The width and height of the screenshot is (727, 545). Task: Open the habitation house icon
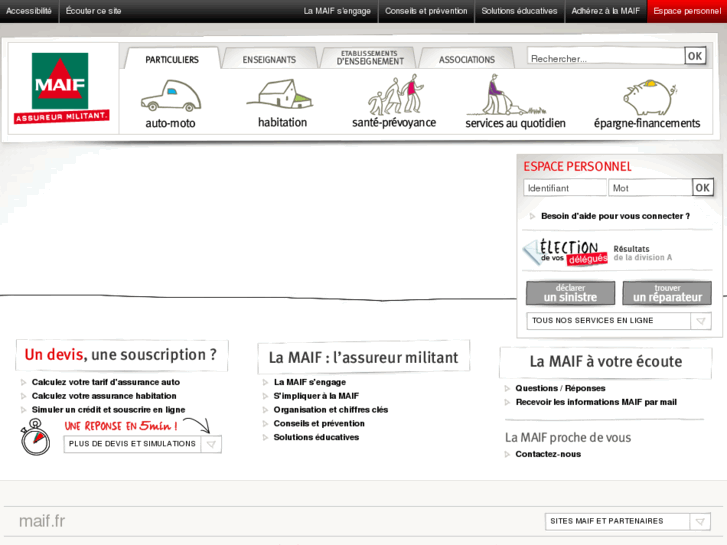pos(281,94)
